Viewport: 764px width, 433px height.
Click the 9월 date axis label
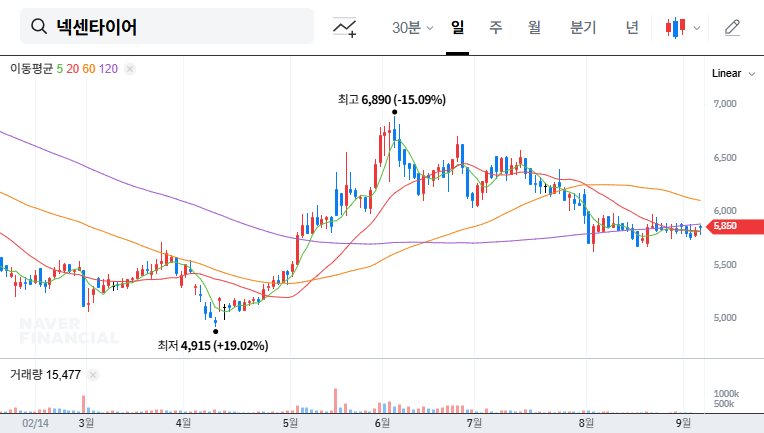pyautogui.click(x=683, y=423)
